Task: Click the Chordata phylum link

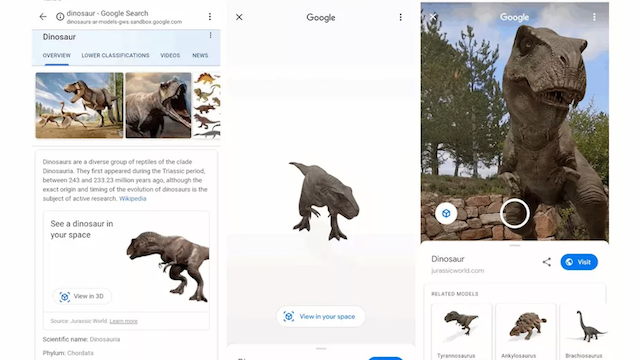Action: [80, 353]
